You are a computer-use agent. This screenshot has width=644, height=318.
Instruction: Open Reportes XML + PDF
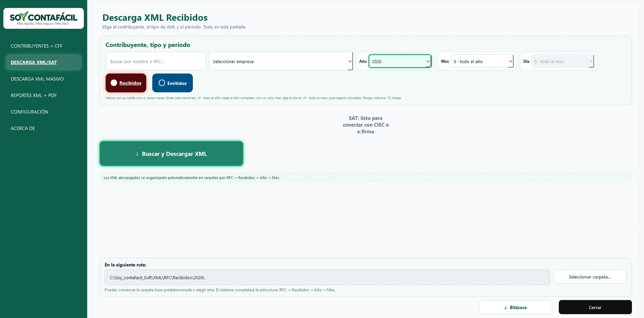click(34, 95)
